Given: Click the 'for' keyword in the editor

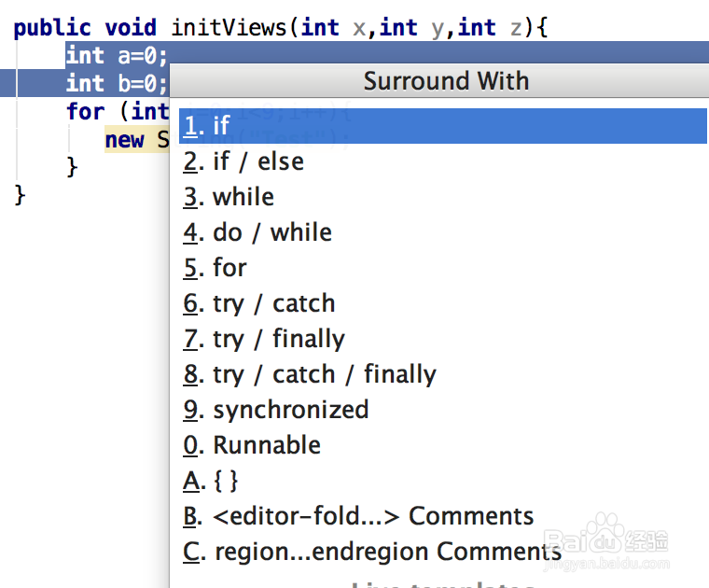Looking at the screenshot, I should click(x=85, y=112).
